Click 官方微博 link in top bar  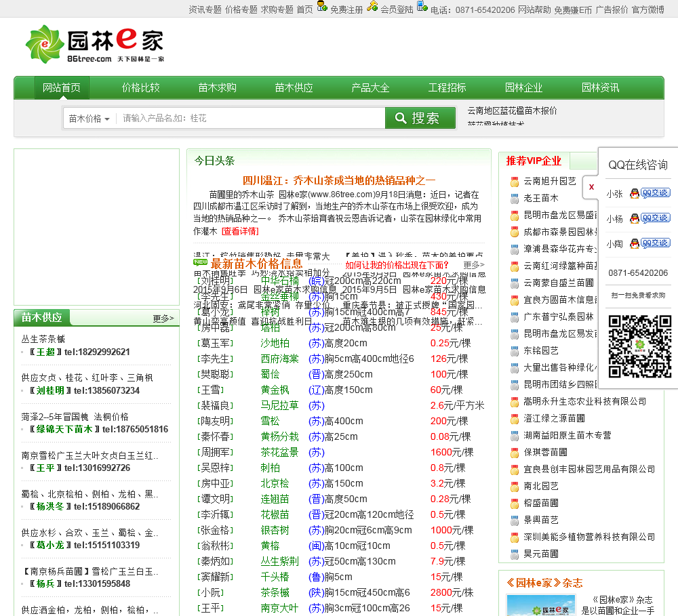647,9
